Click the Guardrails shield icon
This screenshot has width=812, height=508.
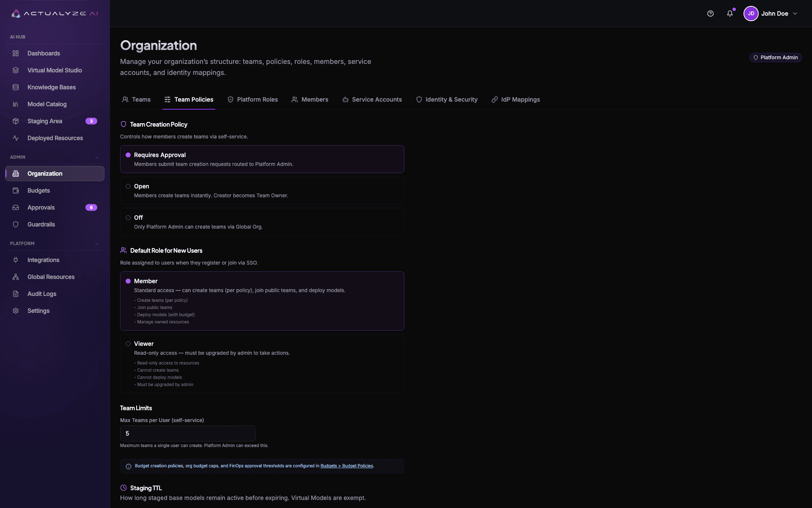point(16,224)
